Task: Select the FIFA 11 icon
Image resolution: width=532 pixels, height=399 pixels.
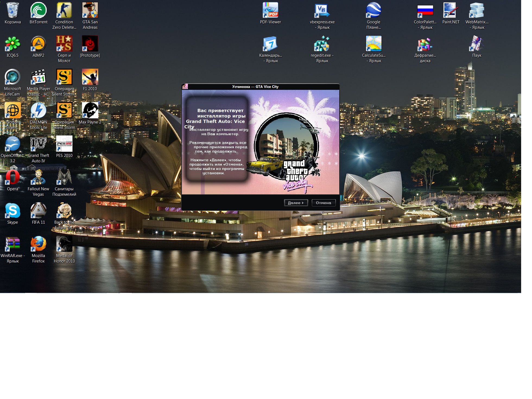Action: (38, 211)
